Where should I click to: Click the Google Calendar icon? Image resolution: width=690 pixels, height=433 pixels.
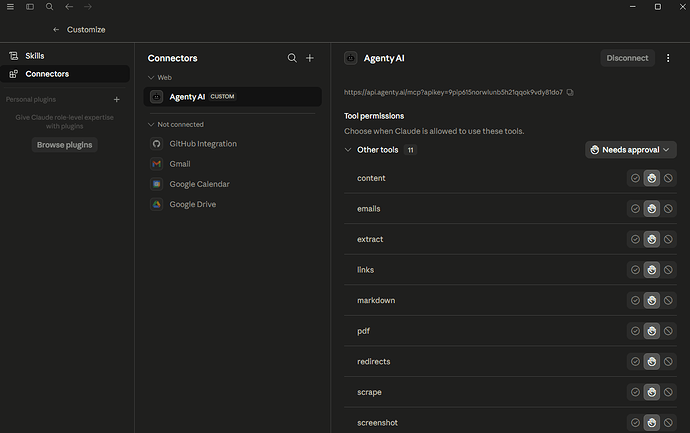coord(157,184)
